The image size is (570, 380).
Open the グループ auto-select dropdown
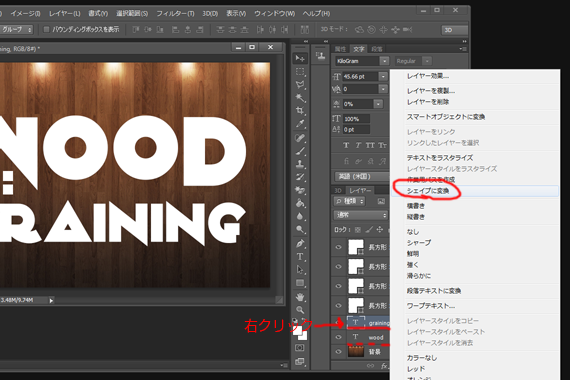[x=16, y=29]
